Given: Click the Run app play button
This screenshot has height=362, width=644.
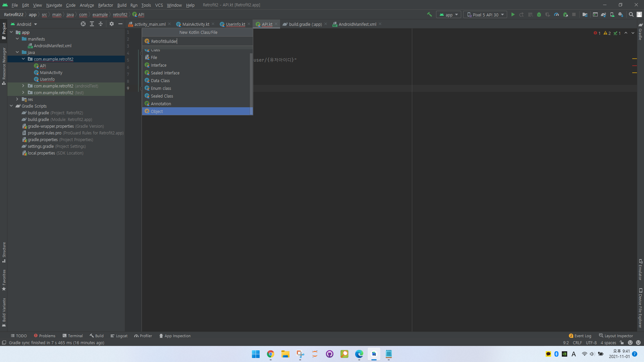Looking at the screenshot, I should pos(513,15).
